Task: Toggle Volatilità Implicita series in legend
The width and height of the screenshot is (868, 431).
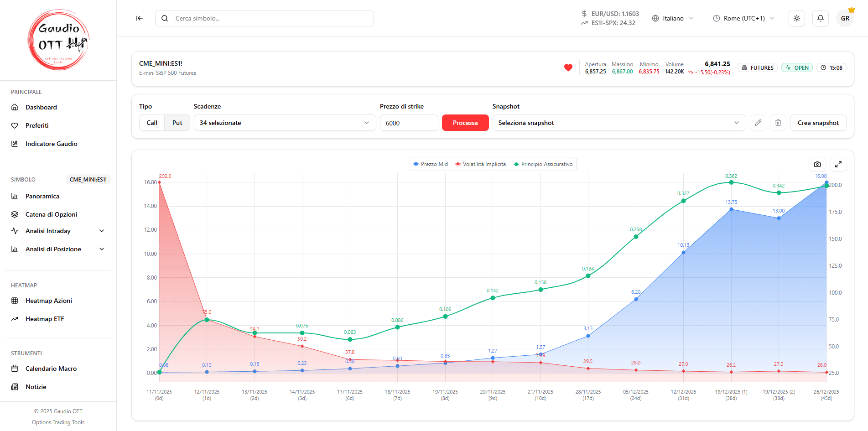Action: pos(481,164)
